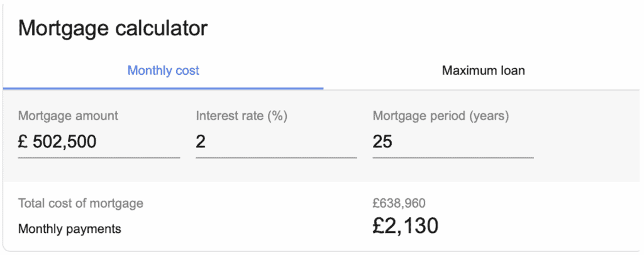644x255 pixels.
Task: Click the £638,960 total cost value
Action: [x=399, y=203]
